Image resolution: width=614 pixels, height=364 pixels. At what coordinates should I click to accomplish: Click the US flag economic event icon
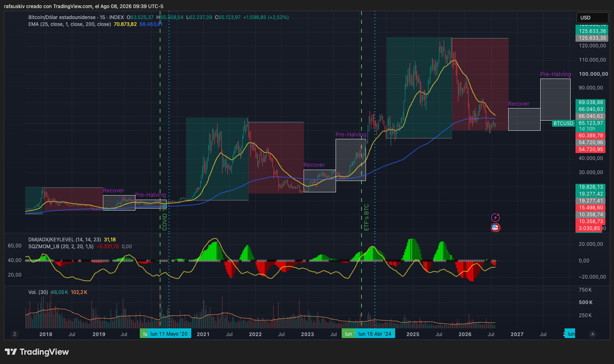(495, 228)
